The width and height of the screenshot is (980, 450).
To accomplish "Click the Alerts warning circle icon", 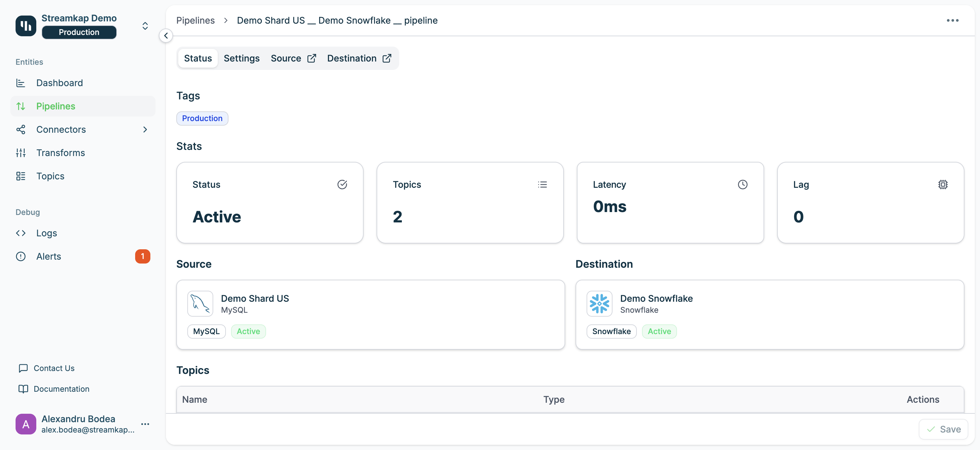I will [x=20, y=256].
